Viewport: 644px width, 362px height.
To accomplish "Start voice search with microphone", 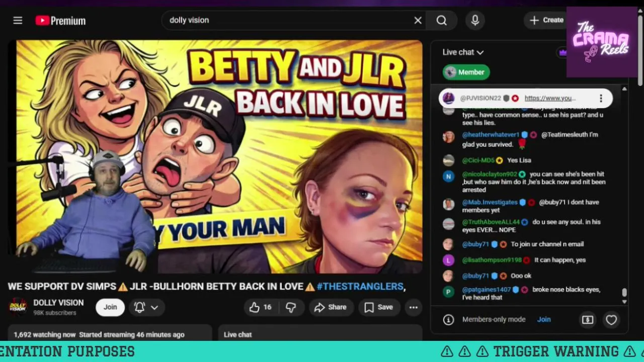I will [475, 20].
